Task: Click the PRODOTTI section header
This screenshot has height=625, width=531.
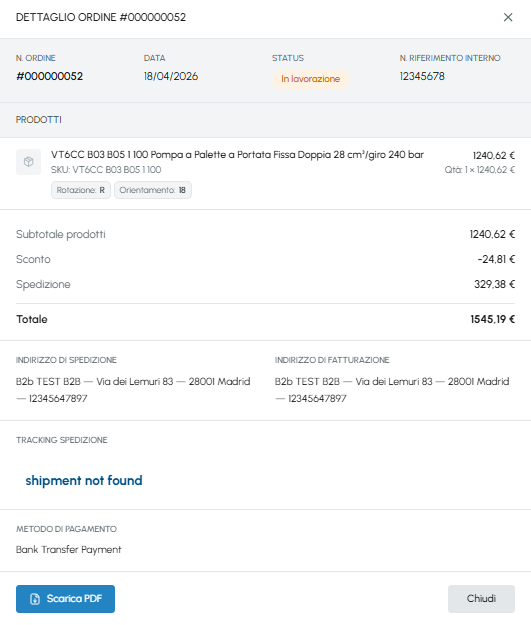Action: click(x=39, y=120)
